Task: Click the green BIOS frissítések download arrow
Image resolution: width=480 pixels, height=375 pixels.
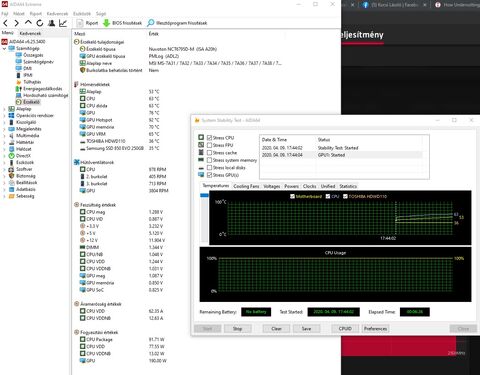Action: 106,23
